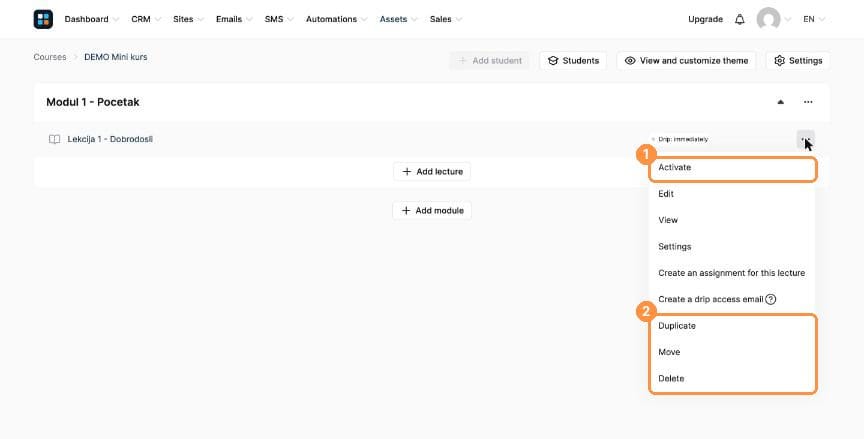Open the Dashboard dropdown
Screen dimensions: 864x439
click(91, 19)
